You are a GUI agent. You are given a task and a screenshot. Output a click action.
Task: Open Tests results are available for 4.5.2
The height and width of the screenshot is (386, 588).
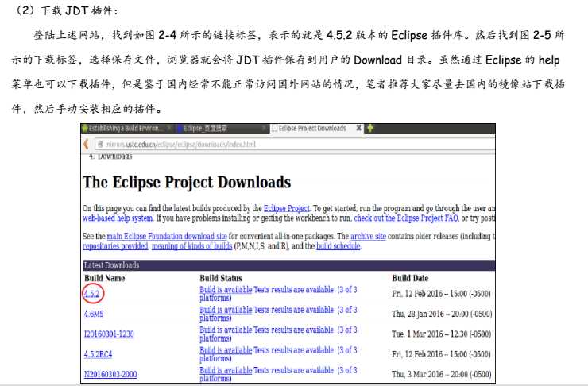click(294, 290)
